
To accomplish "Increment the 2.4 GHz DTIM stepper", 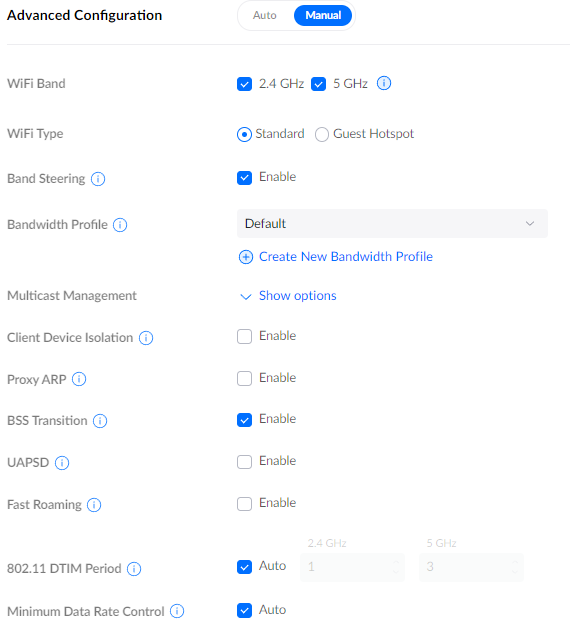I will pyautogui.click(x=396, y=562).
